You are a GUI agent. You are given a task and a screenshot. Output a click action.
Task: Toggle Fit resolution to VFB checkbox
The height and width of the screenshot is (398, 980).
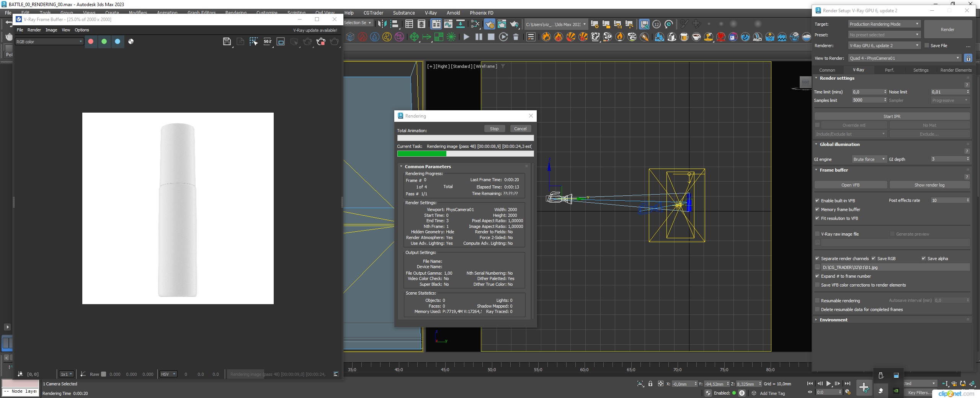817,218
